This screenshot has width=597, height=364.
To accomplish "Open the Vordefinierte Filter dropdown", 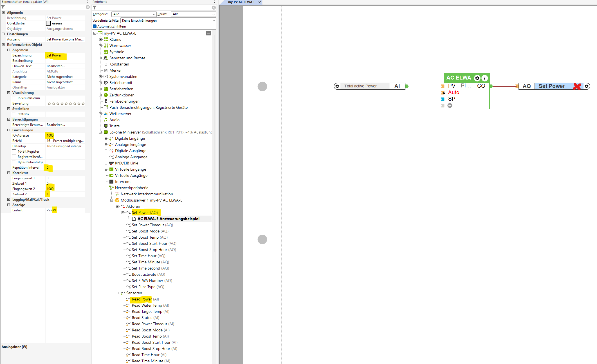I will click(x=168, y=21).
